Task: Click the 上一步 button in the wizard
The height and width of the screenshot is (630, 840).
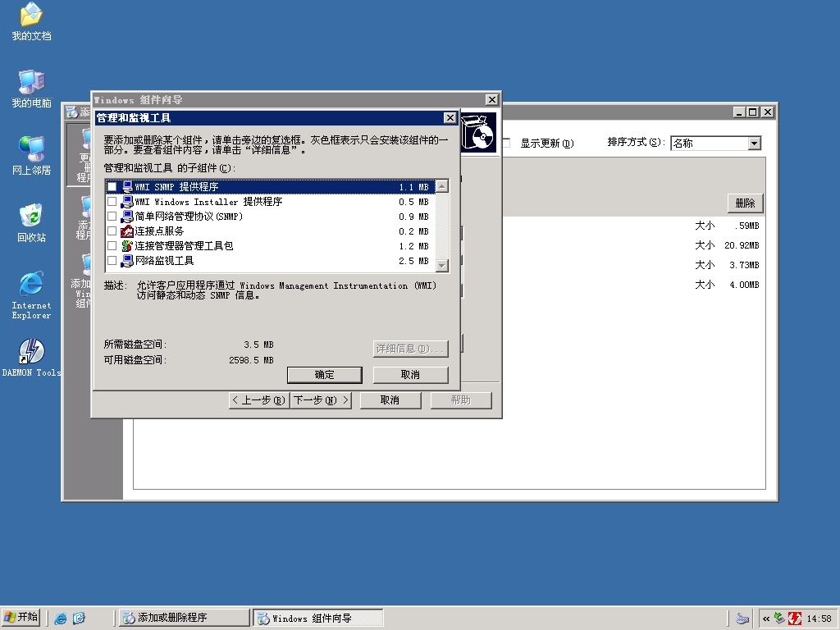Action: [x=259, y=400]
